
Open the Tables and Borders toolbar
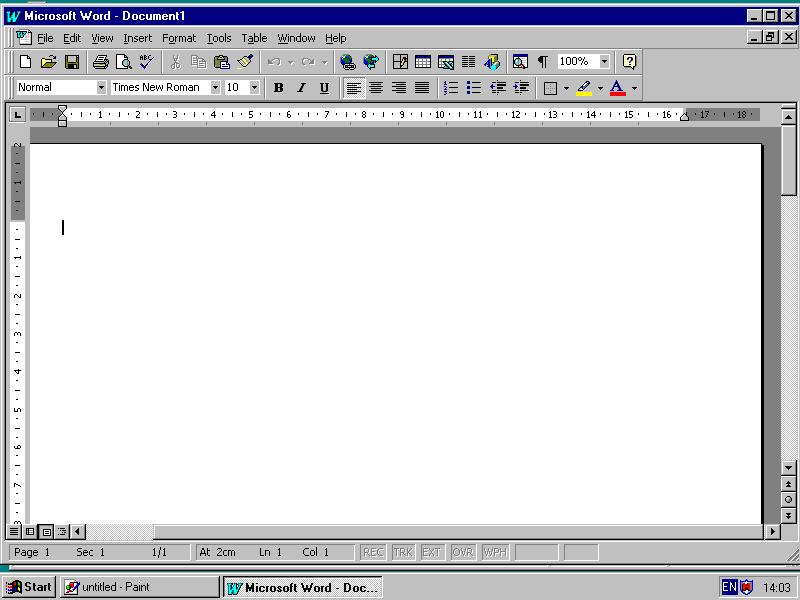[400, 62]
